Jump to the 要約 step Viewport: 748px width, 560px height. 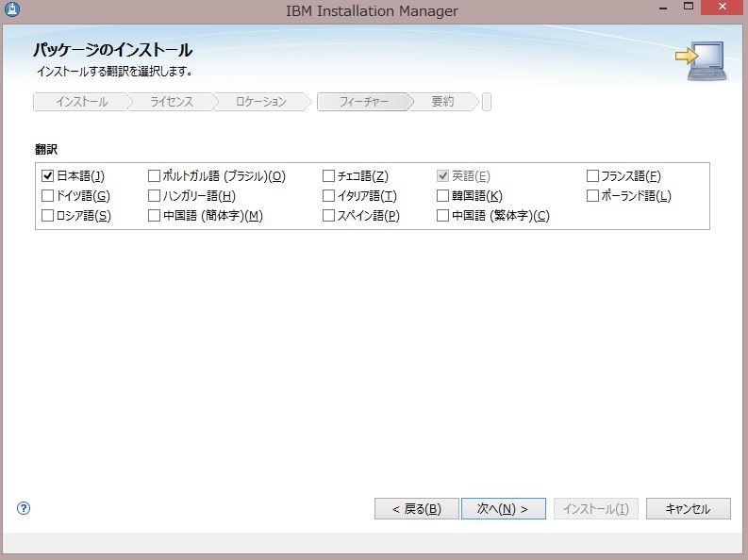(442, 102)
